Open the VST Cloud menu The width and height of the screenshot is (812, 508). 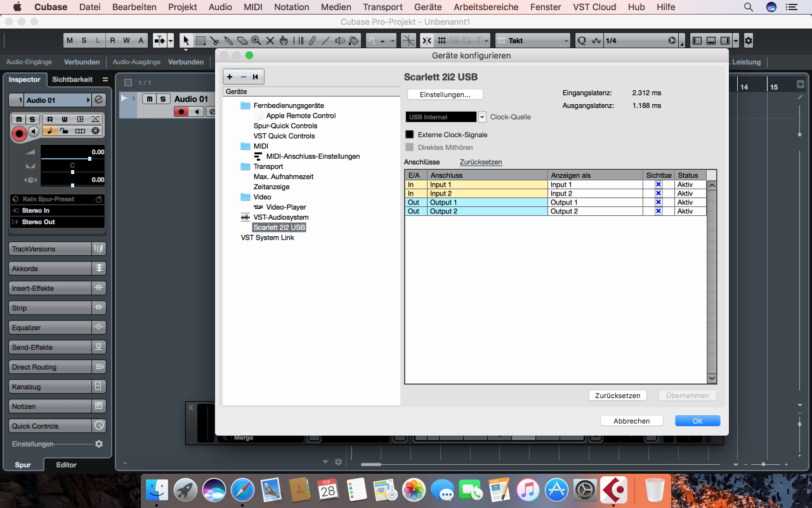594,7
